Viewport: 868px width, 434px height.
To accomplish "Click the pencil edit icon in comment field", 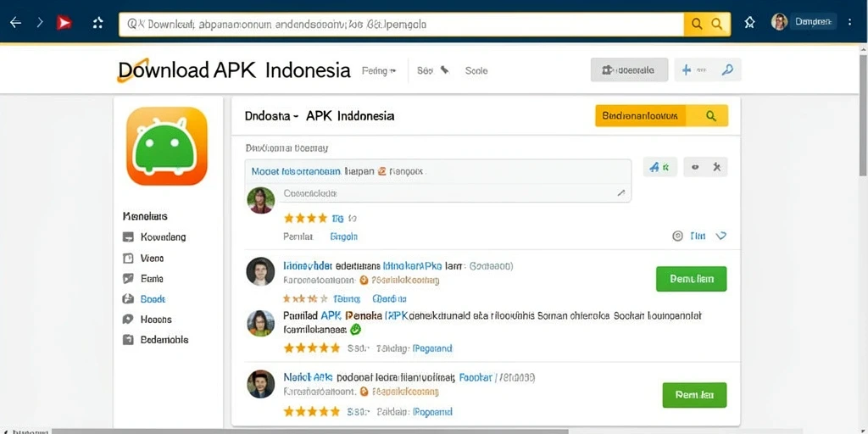I will tap(621, 193).
